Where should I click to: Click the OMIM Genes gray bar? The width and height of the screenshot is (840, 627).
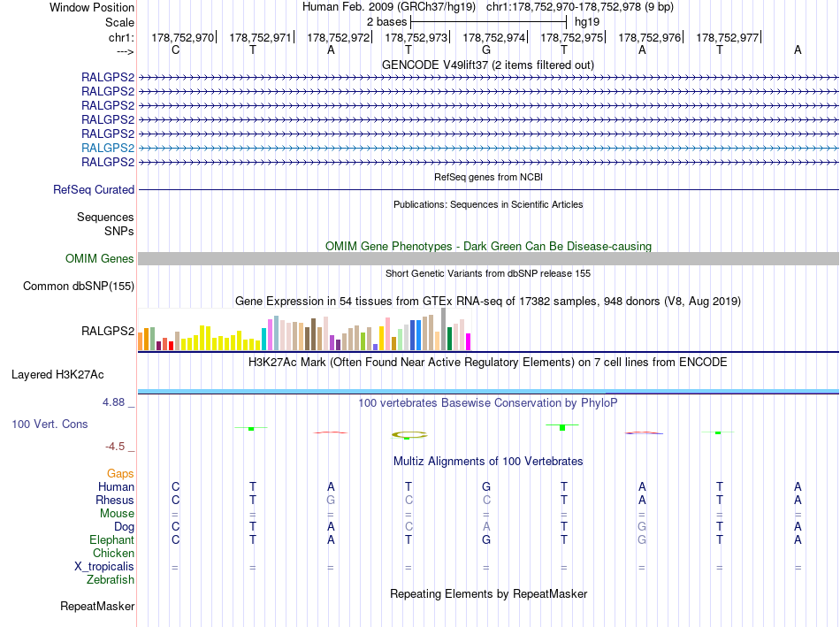[x=488, y=259]
